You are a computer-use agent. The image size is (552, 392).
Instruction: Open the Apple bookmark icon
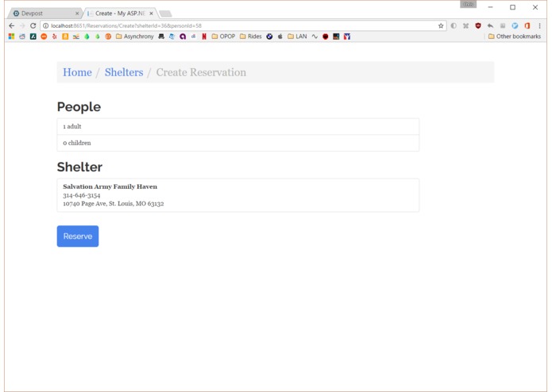pos(280,37)
